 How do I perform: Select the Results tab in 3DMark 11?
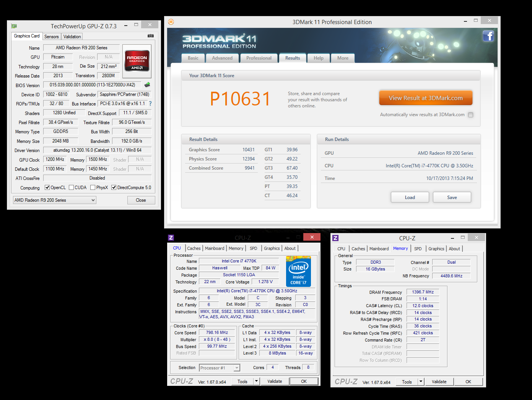pos(293,58)
